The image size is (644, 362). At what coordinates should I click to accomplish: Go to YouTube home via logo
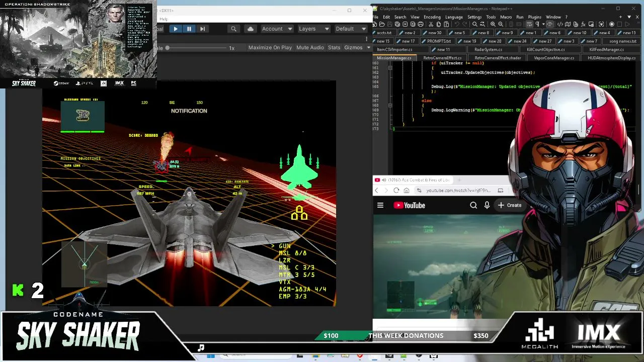coord(409,205)
